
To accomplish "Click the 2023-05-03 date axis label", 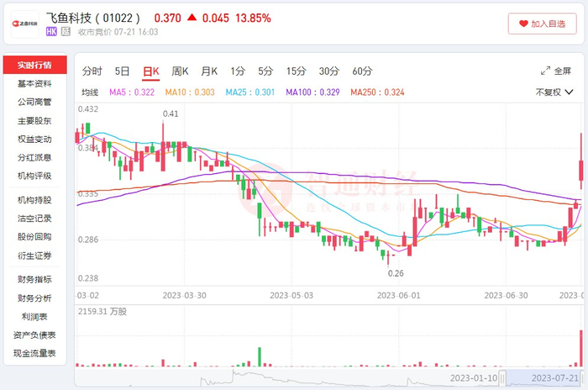I will pyautogui.click(x=291, y=296).
